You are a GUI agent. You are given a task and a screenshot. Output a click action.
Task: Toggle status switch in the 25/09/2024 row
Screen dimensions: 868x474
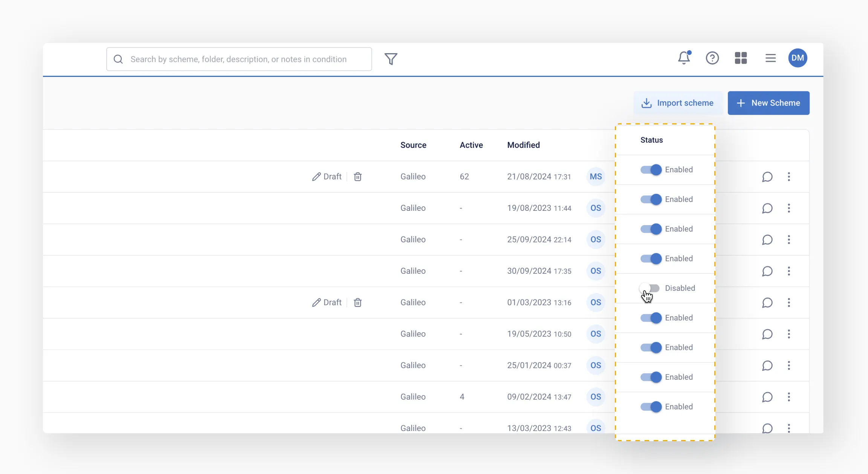651,229
